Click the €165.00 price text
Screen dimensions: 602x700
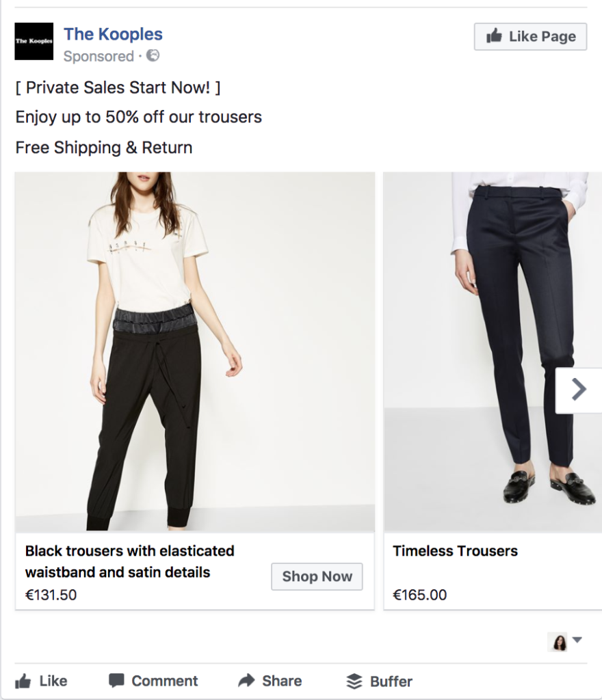[419, 595]
